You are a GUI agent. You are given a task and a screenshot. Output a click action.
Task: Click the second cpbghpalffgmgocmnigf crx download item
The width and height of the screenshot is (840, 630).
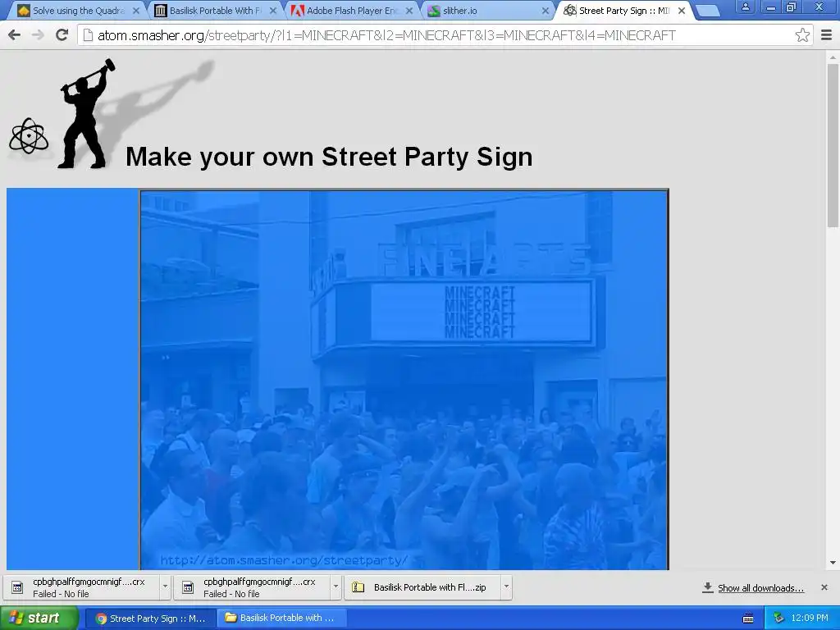(253, 587)
